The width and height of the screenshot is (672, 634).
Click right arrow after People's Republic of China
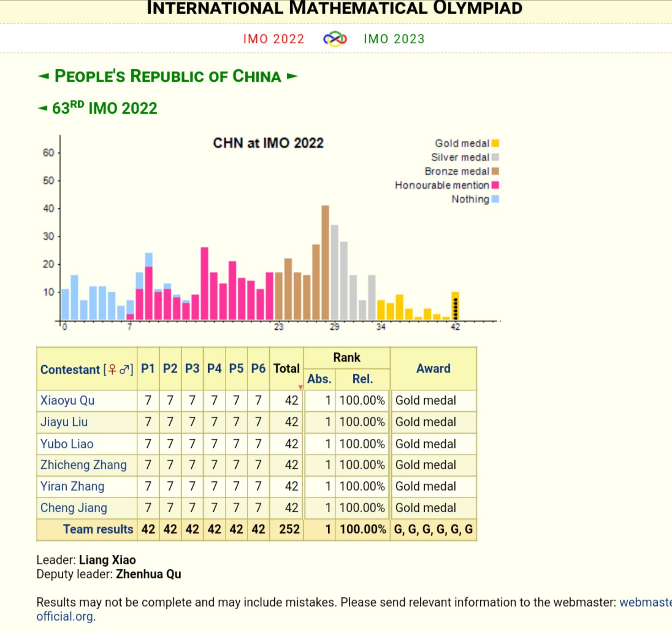point(292,76)
